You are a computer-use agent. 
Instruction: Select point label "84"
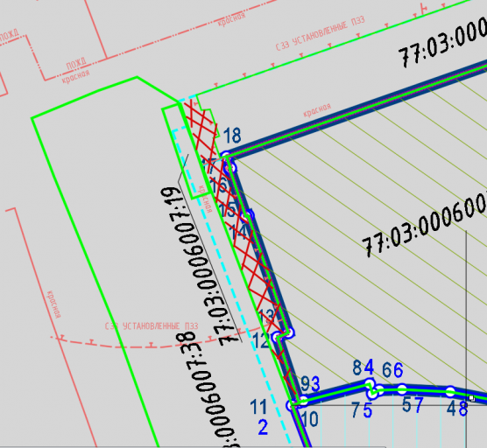point(363,367)
